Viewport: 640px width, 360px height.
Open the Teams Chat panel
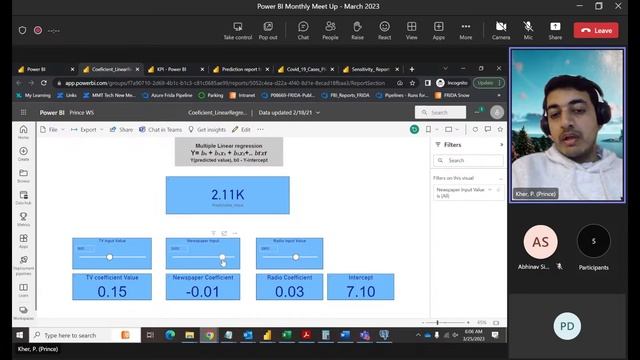(x=303, y=31)
